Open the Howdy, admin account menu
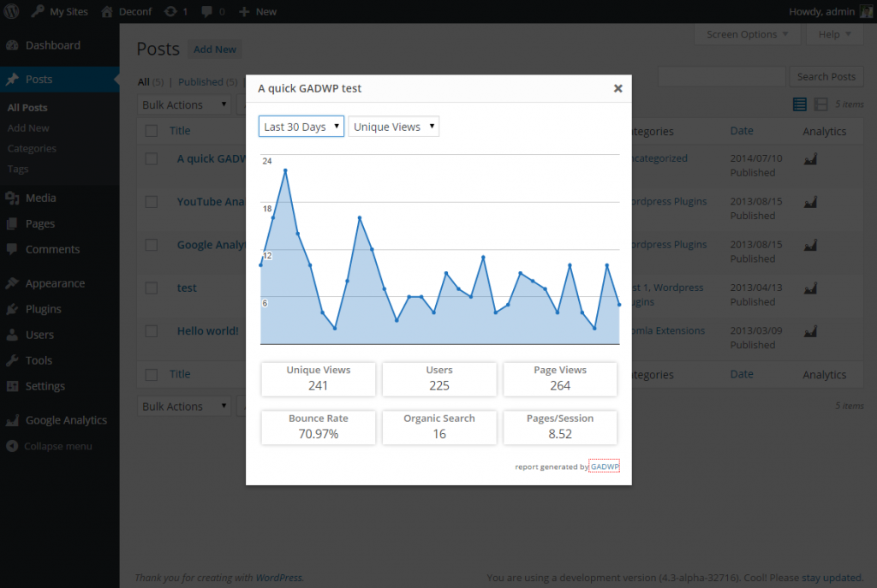Screen dimensions: 877x588 click(x=831, y=11)
